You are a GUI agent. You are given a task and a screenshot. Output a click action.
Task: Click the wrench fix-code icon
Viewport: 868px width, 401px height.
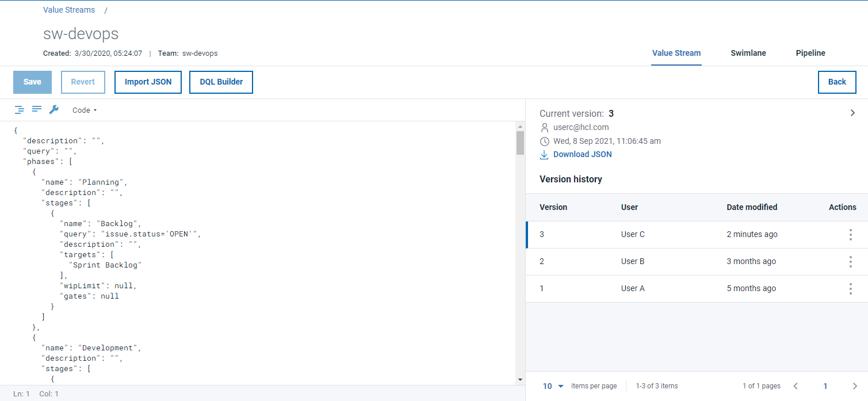pos(54,109)
